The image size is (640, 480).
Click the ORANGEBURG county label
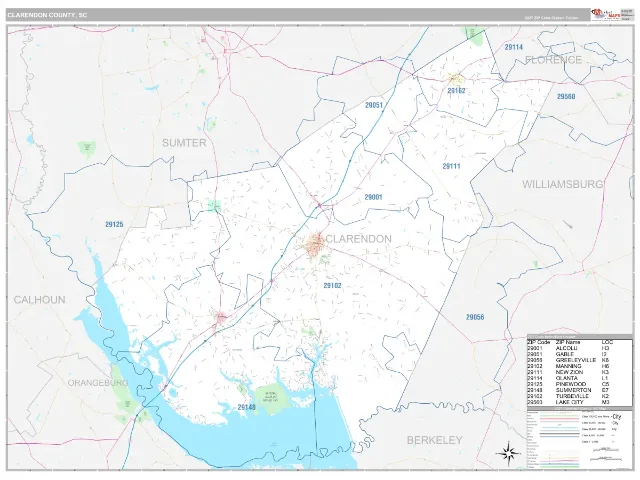pos(98,383)
